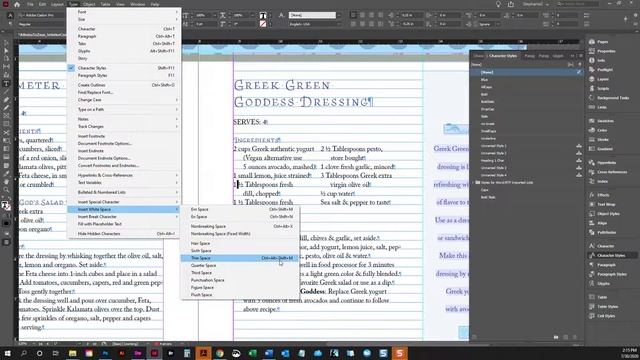
Task: Select the Type tool in the toolbox
Action: (x=6, y=83)
